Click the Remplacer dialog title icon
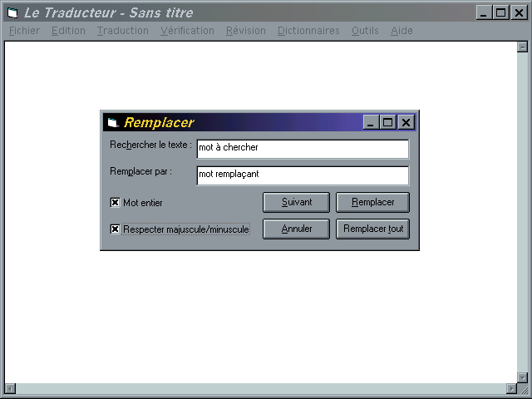Viewport: 532px width, 399px height. tap(113, 122)
